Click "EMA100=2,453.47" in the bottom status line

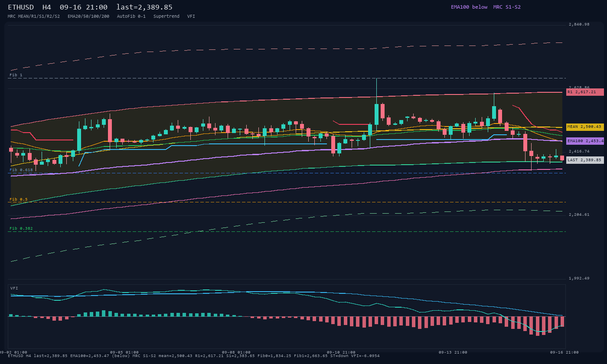pos(91,356)
